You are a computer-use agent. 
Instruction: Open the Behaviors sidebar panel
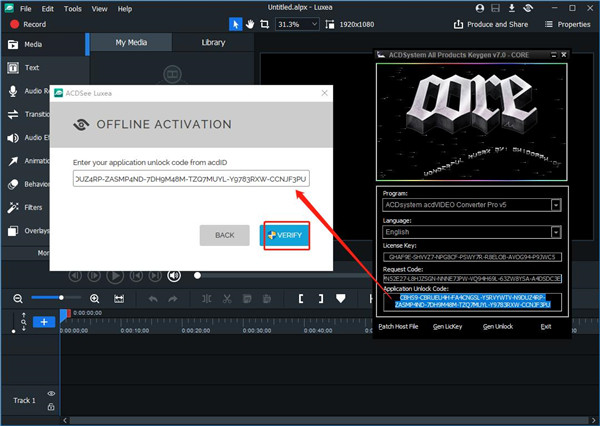(26, 184)
